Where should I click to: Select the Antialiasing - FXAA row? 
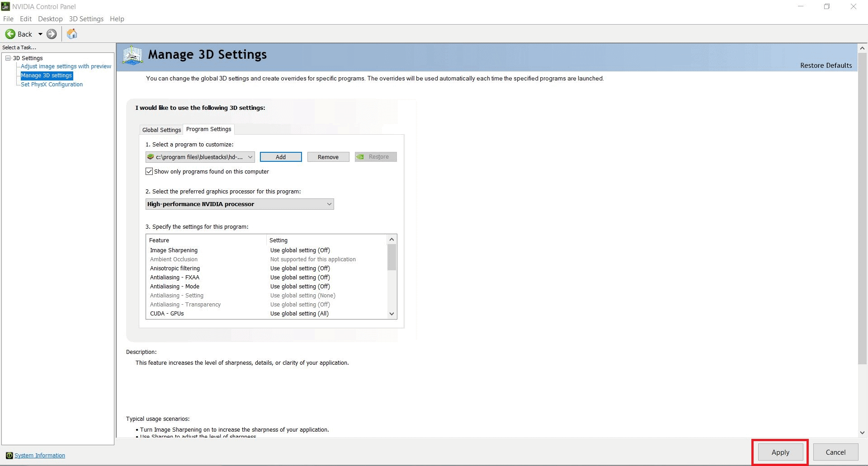tap(267, 277)
